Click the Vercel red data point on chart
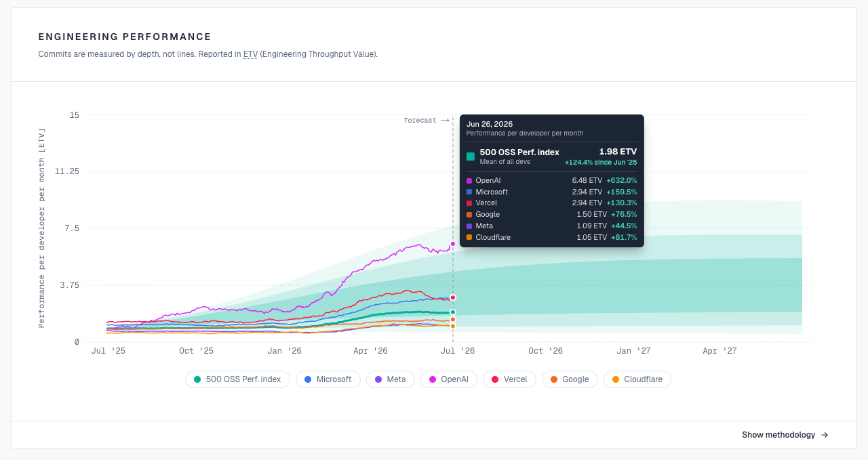This screenshot has height=460, width=868. click(x=453, y=297)
